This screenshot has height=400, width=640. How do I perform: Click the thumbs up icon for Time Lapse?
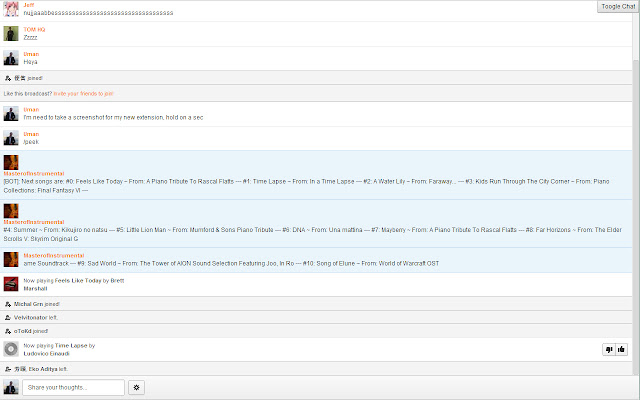pos(621,349)
